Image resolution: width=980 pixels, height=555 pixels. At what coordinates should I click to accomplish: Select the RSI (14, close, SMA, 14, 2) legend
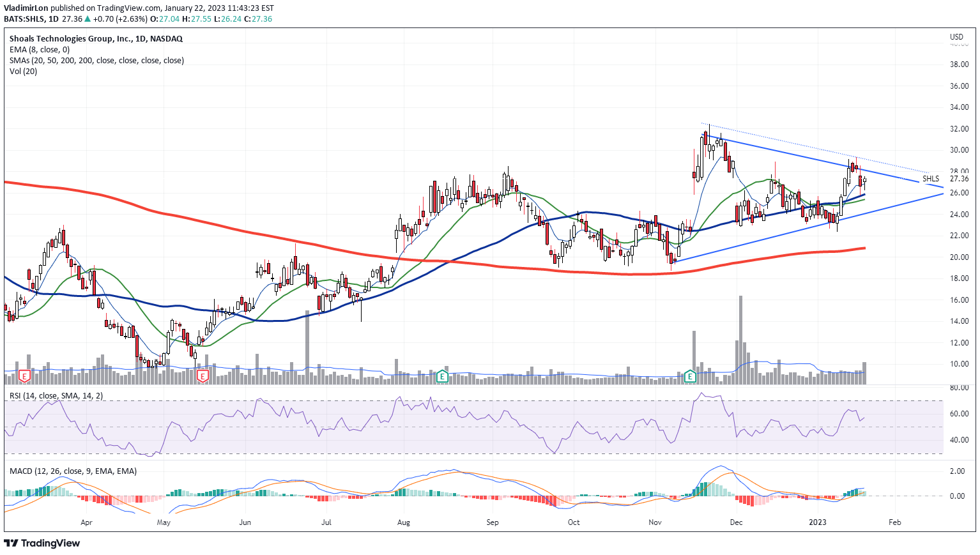(56, 396)
